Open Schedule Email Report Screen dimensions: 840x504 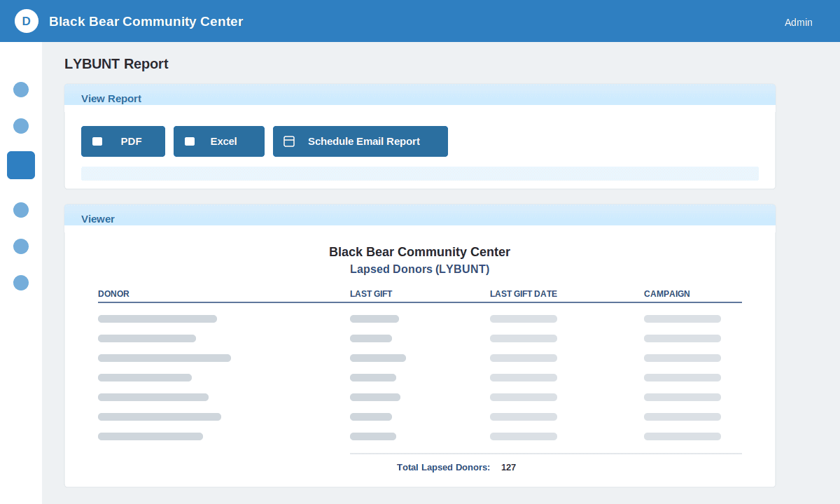point(360,141)
